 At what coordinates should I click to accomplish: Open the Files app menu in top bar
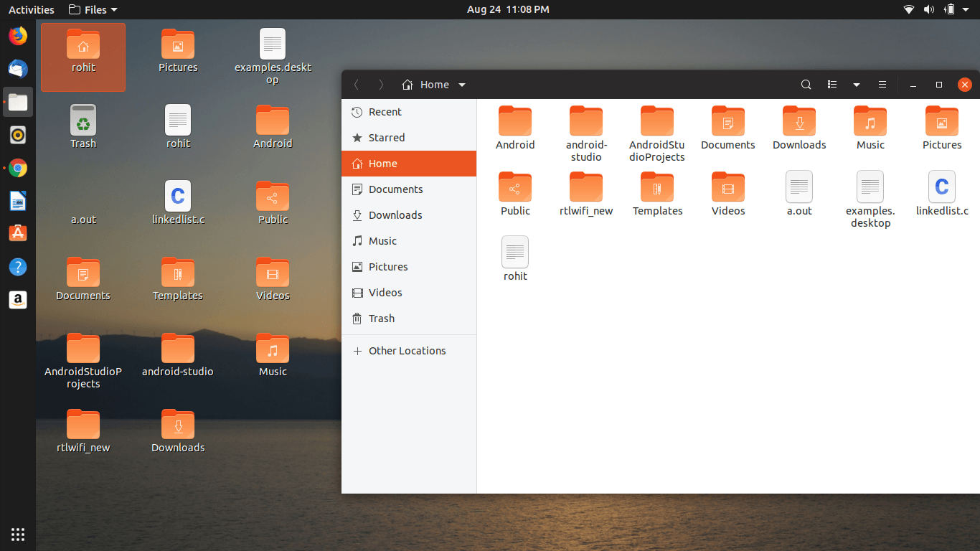coord(93,9)
